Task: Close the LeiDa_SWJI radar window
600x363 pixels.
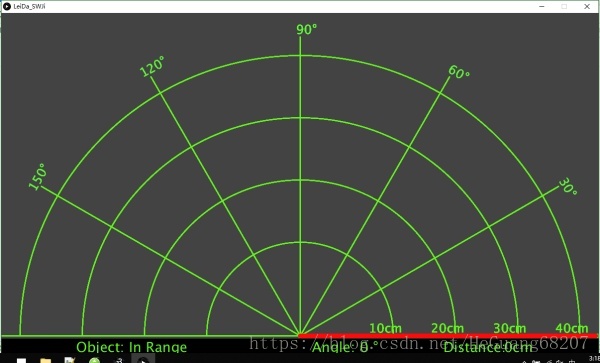Action: coord(587,7)
